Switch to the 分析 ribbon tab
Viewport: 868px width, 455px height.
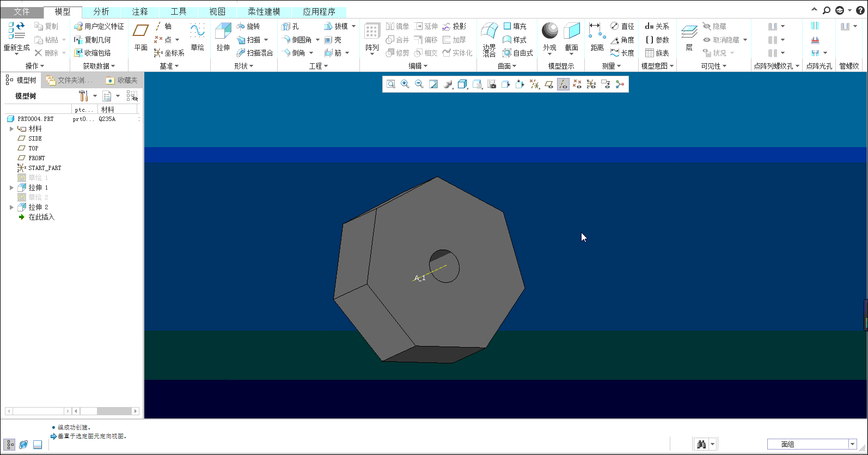click(101, 11)
